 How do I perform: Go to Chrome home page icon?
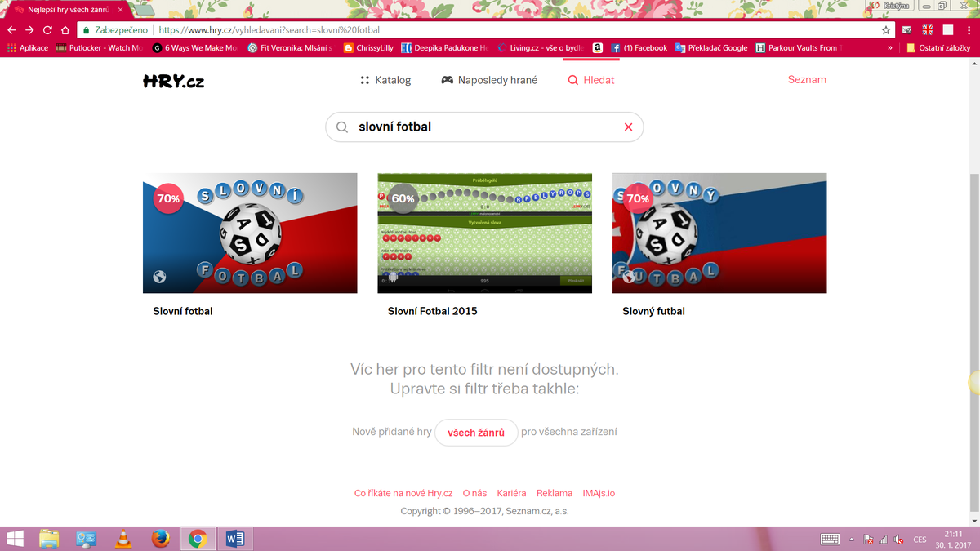pyautogui.click(x=65, y=29)
